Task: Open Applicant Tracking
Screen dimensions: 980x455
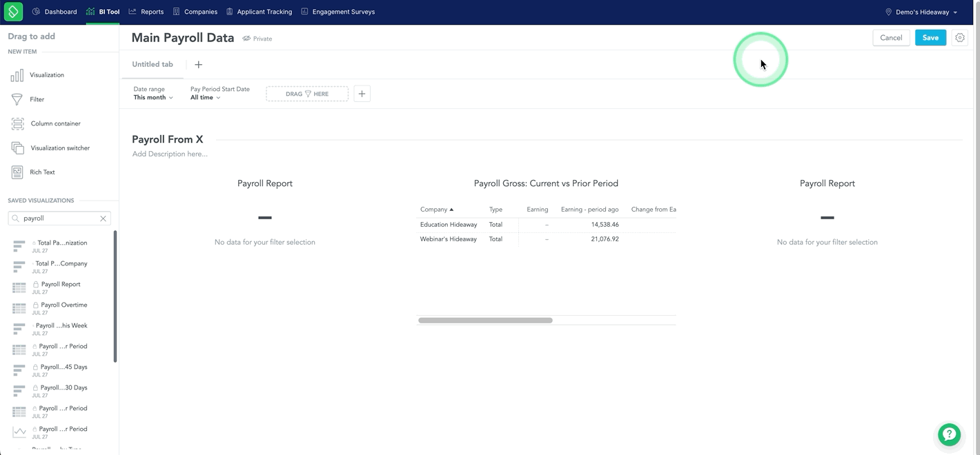Action: click(x=259, y=12)
